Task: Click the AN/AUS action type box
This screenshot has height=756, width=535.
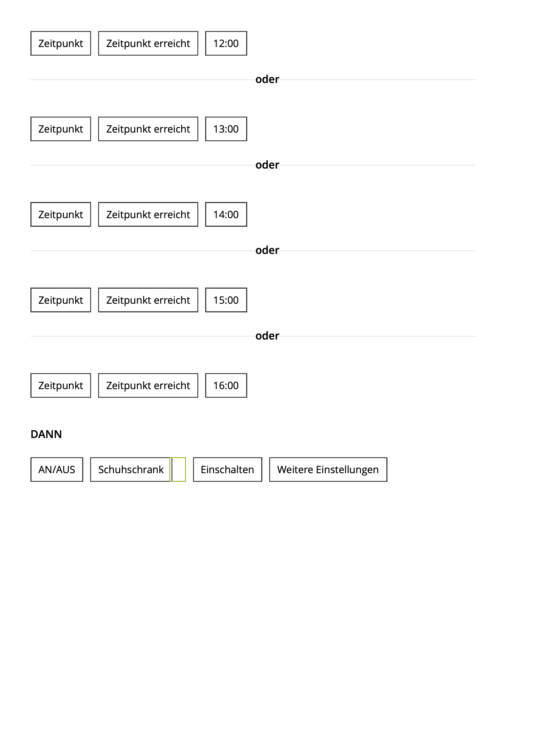Action: 57,470
